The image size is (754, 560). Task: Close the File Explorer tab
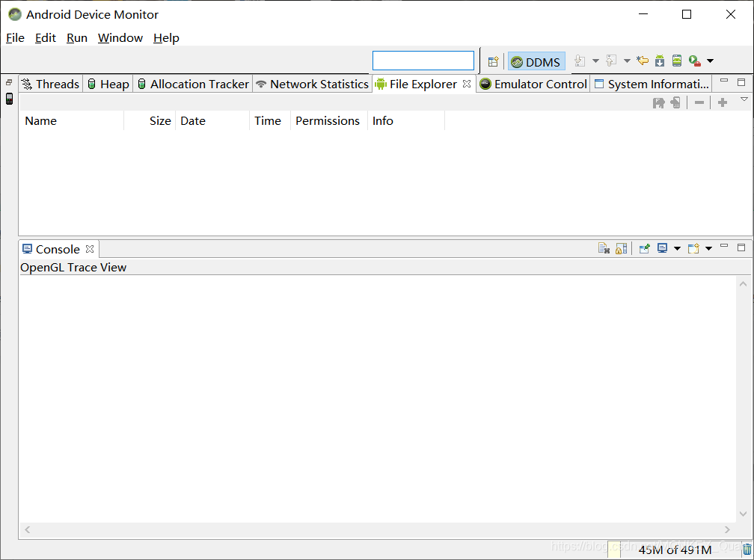pyautogui.click(x=467, y=84)
